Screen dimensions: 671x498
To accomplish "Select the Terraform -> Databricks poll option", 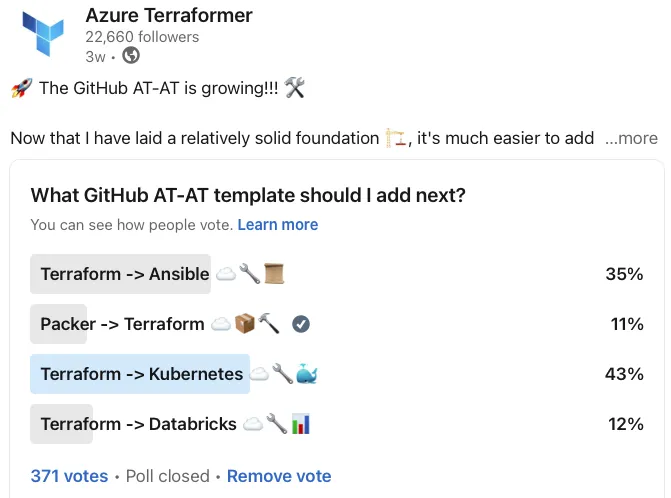I will click(x=337, y=424).
